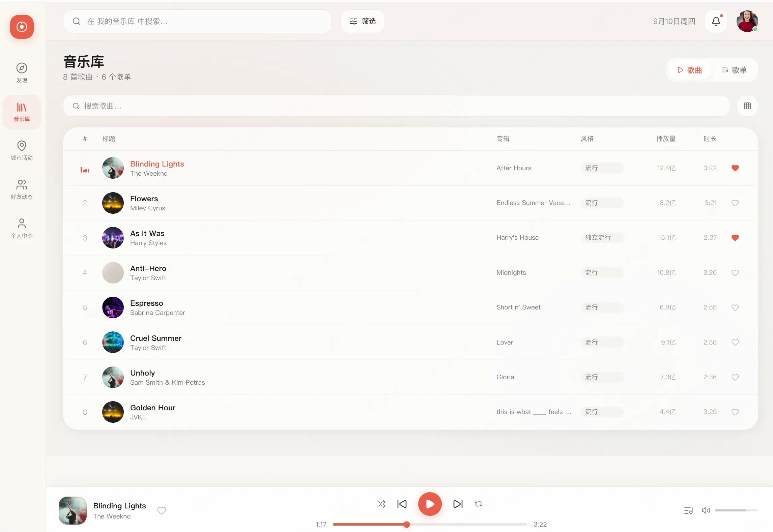
Task: Favorite the Anti-Hero track
Action: (x=735, y=273)
